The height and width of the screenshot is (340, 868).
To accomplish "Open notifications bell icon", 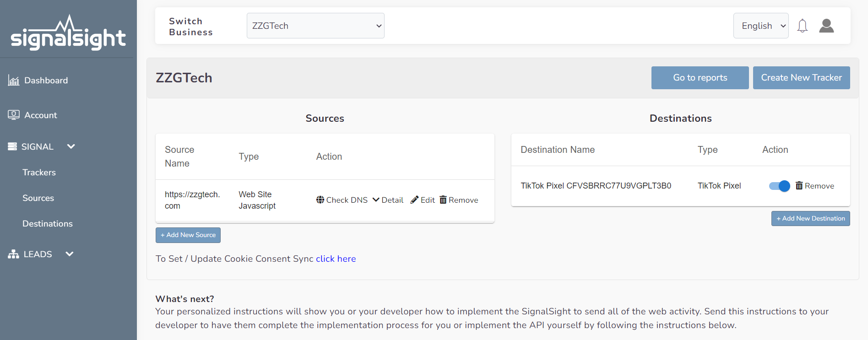I will [x=802, y=26].
